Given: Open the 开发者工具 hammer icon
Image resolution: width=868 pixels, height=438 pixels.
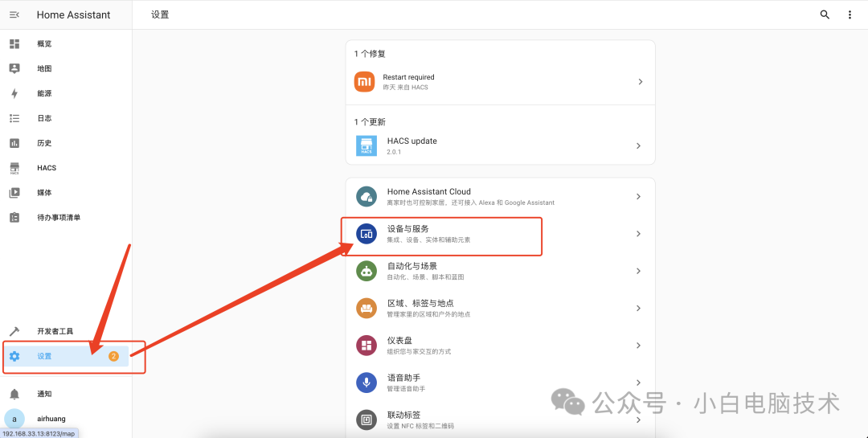Looking at the screenshot, I should (14, 331).
